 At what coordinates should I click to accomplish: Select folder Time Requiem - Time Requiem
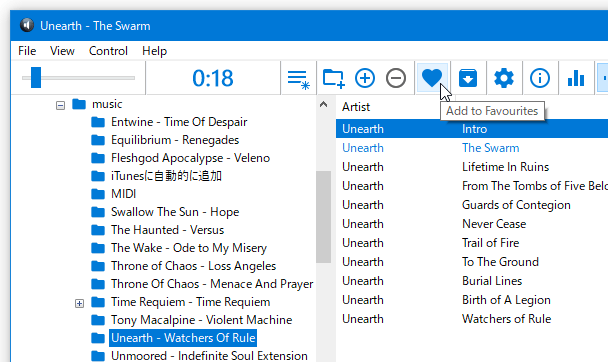pos(190,302)
